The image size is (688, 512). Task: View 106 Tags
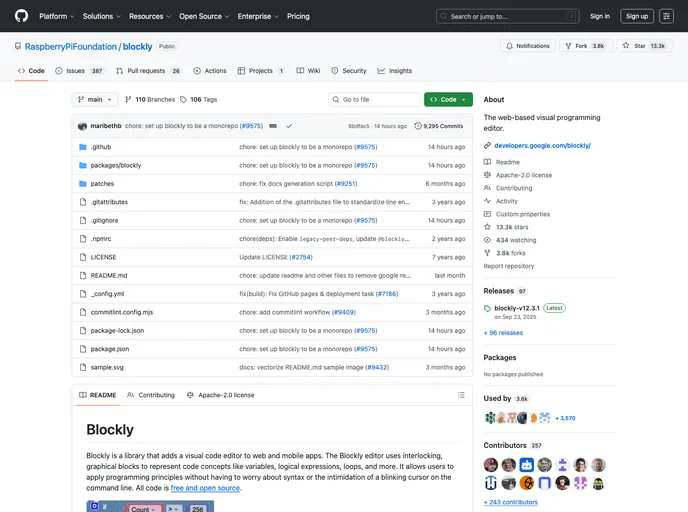(199, 100)
